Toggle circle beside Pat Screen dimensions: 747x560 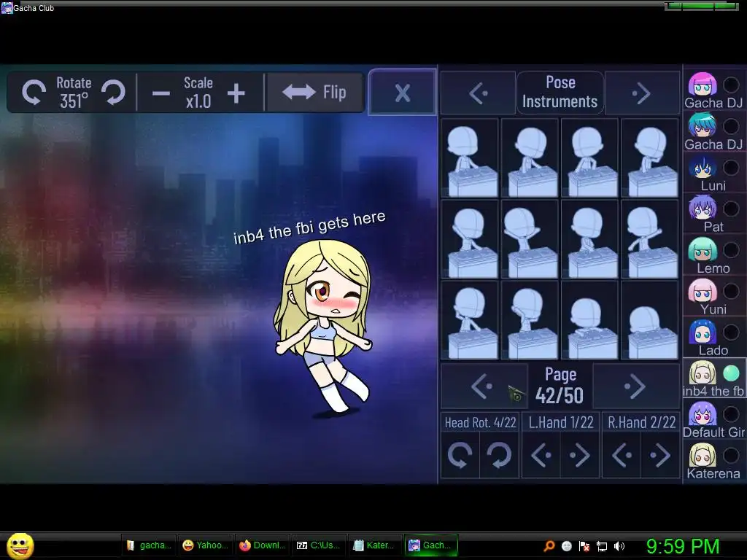tap(731, 209)
